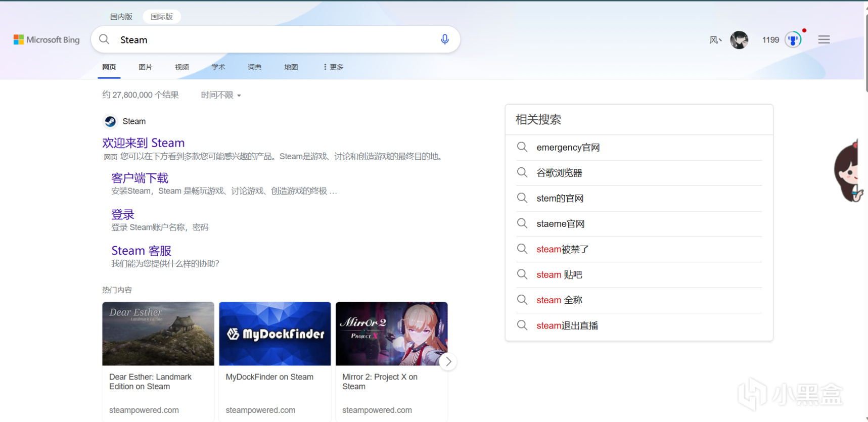
Task: Click the username 风丶
Action: pyautogui.click(x=715, y=40)
